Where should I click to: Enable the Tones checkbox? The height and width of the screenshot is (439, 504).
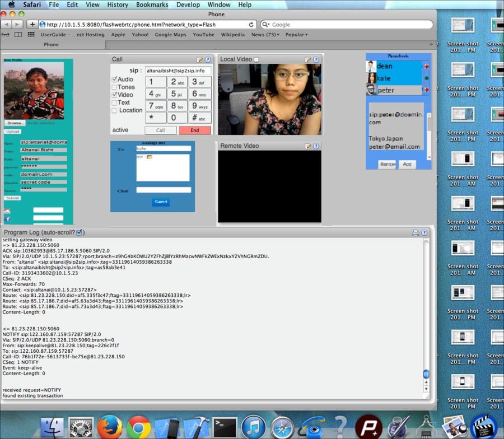114,87
